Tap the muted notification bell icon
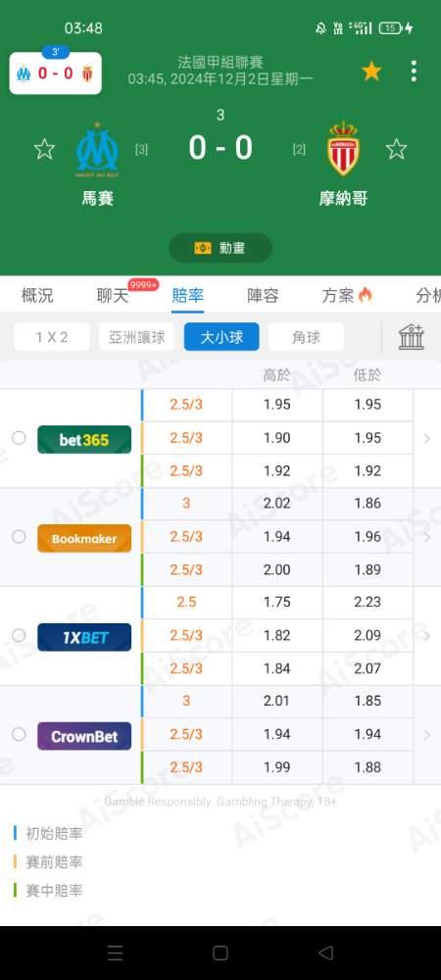Image resolution: width=441 pixels, height=980 pixels. click(321, 28)
